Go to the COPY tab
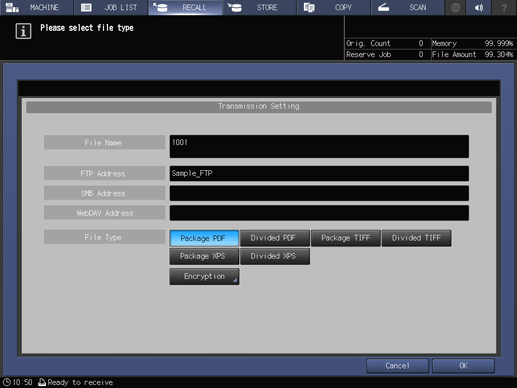This screenshot has width=517, height=388. [x=334, y=7]
